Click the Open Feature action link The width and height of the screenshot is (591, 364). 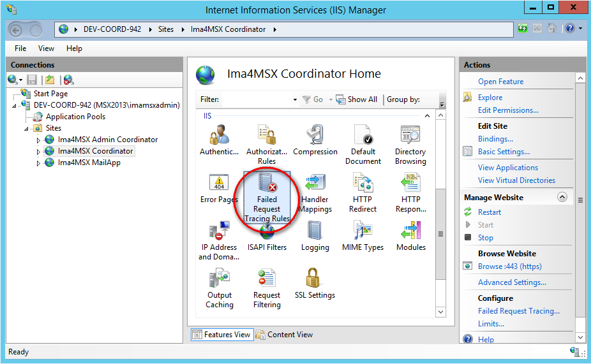point(500,82)
